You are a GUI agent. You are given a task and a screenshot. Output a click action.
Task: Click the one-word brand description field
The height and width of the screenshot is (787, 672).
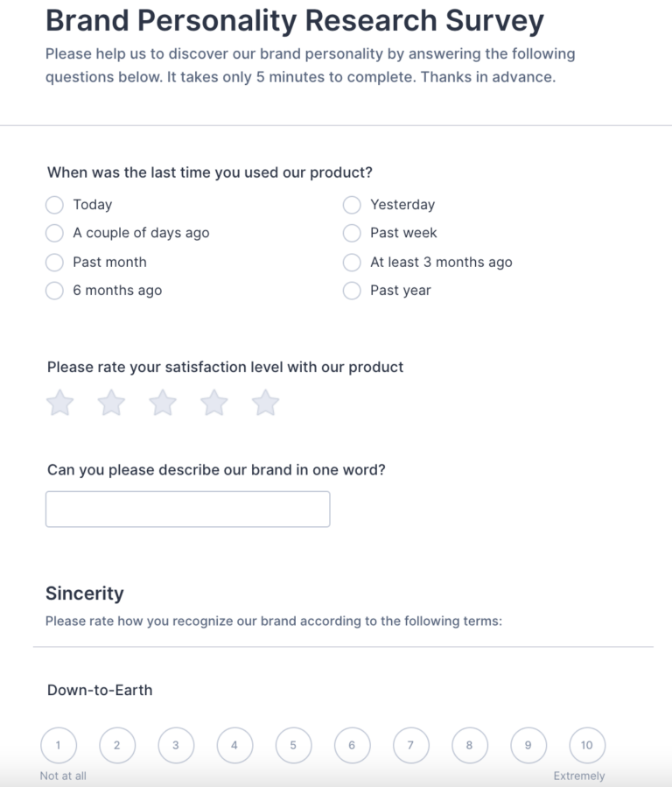tap(187, 509)
